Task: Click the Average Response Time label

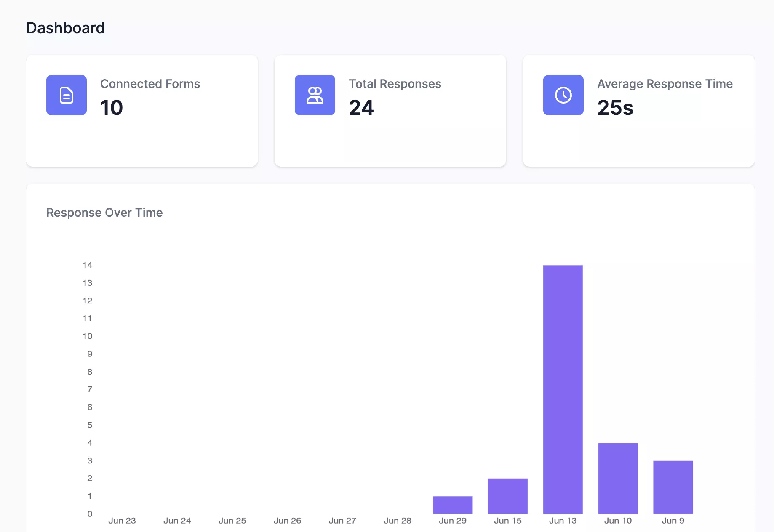Action: (665, 84)
